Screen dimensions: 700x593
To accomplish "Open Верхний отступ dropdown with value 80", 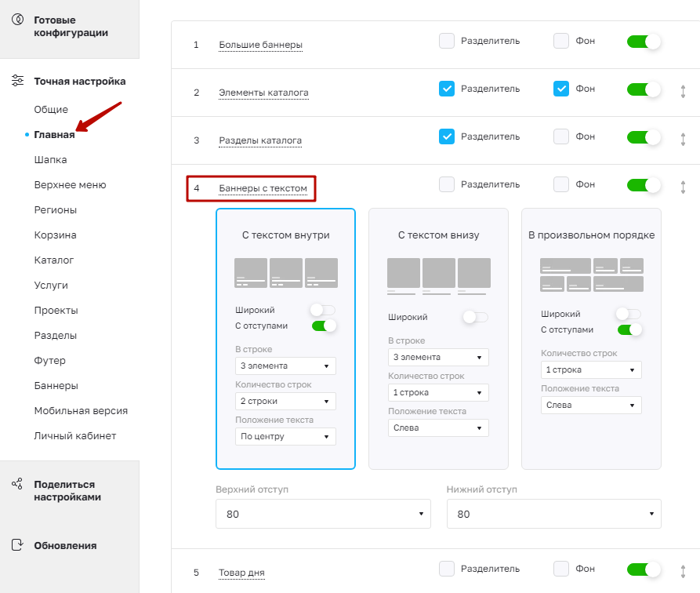I will pyautogui.click(x=323, y=514).
